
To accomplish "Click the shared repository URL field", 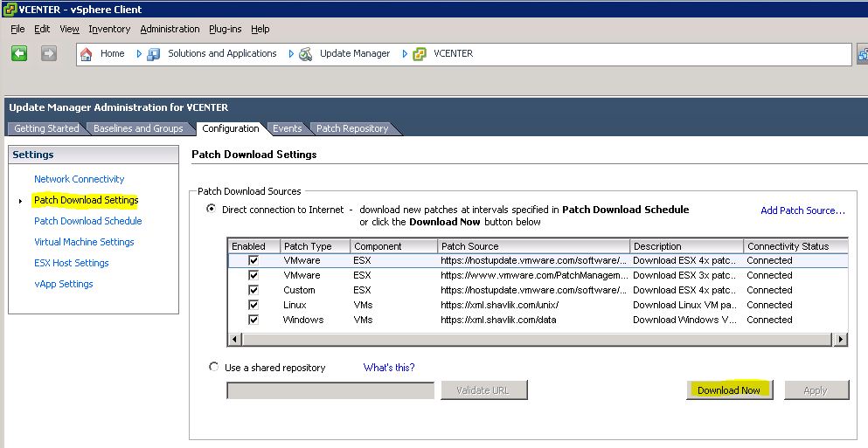I will tap(330, 390).
